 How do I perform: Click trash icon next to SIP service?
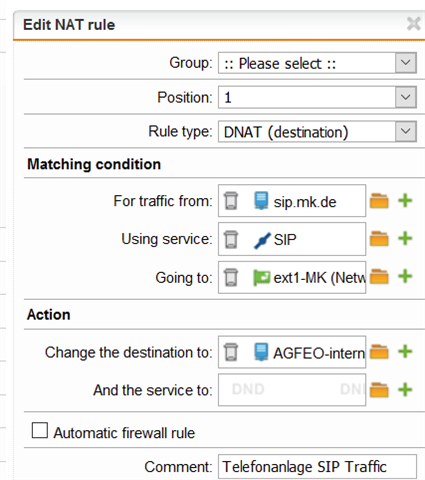(x=231, y=239)
